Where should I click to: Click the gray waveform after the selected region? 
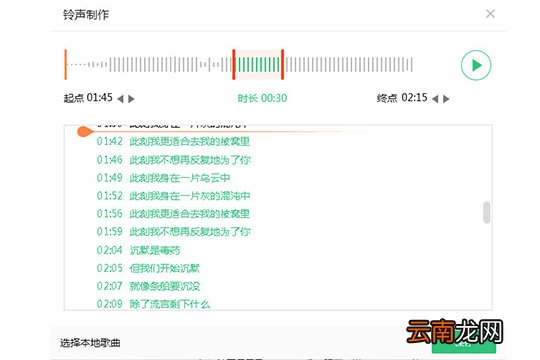tap(349, 64)
